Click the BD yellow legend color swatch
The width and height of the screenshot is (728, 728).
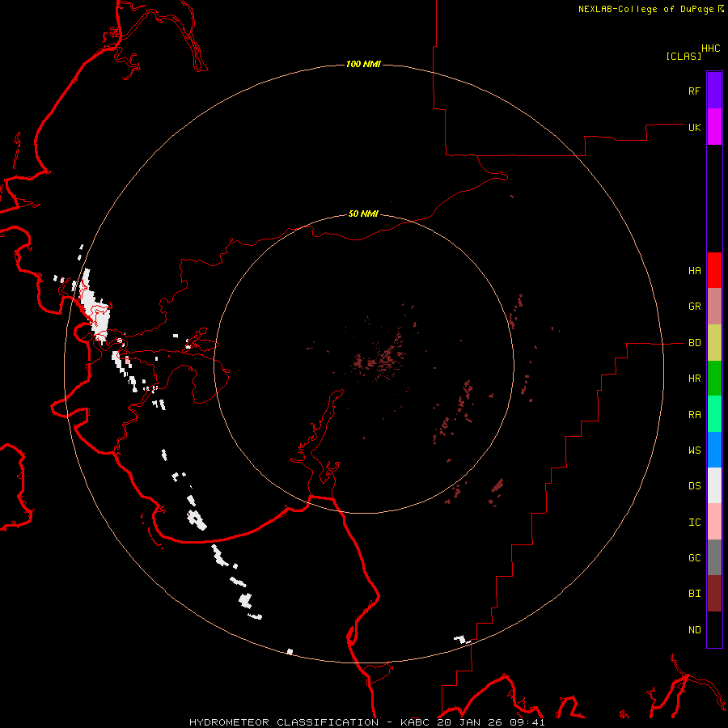tap(714, 343)
